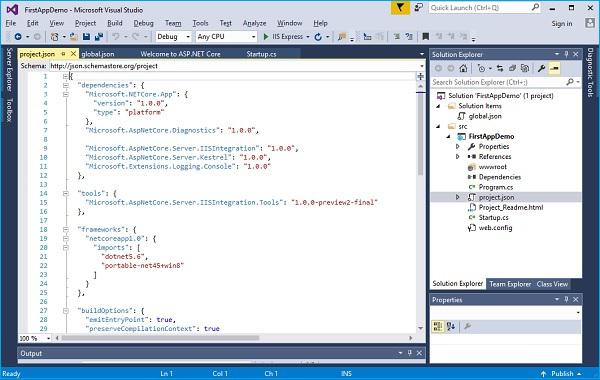Viewport: 600px width, 380px height.
Task: Collapse the buildOptions block in editor
Action: coord(66,310)
